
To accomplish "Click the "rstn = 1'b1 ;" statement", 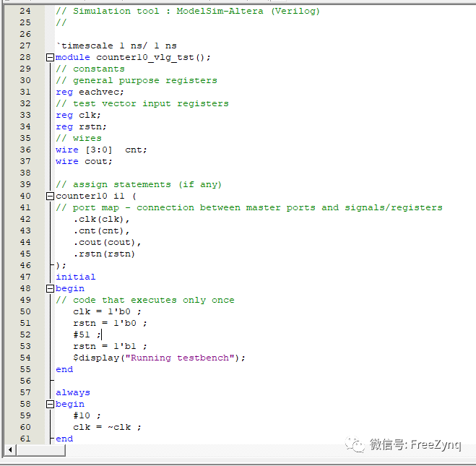I will click(x=110, y=346).
